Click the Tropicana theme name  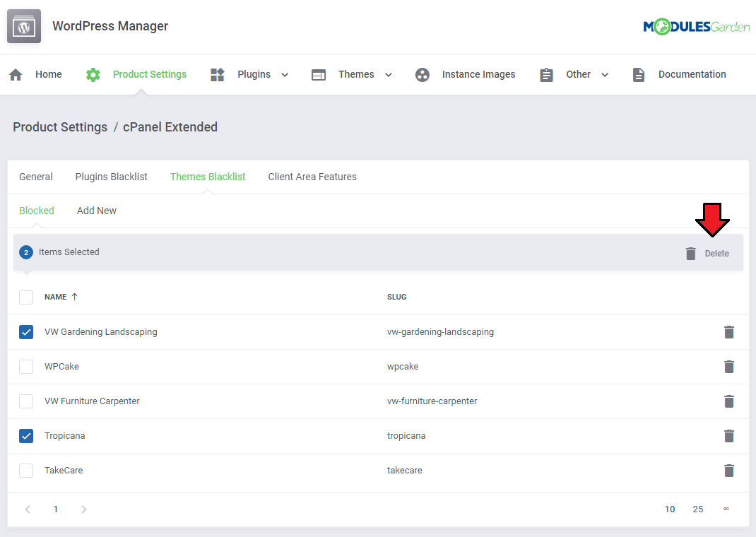point(64,436)
